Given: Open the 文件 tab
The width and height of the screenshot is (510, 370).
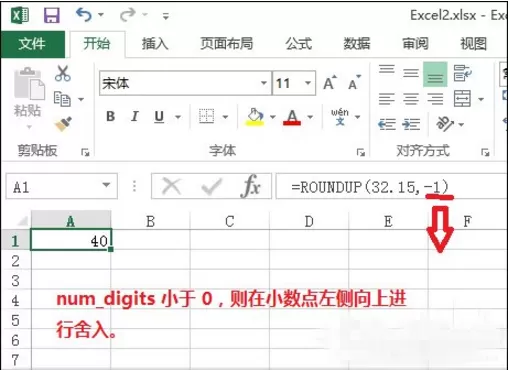Looking at the screenshot, I should 32,44.
